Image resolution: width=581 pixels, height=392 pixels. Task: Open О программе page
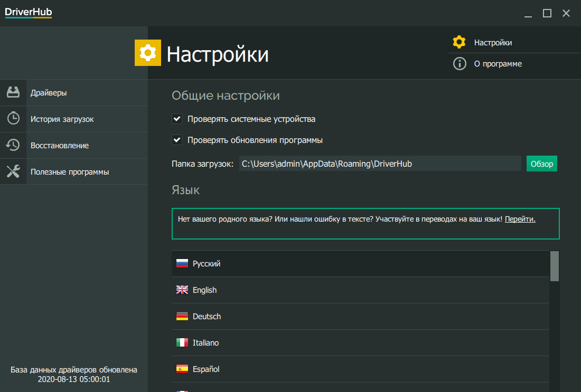click(514, 64)
